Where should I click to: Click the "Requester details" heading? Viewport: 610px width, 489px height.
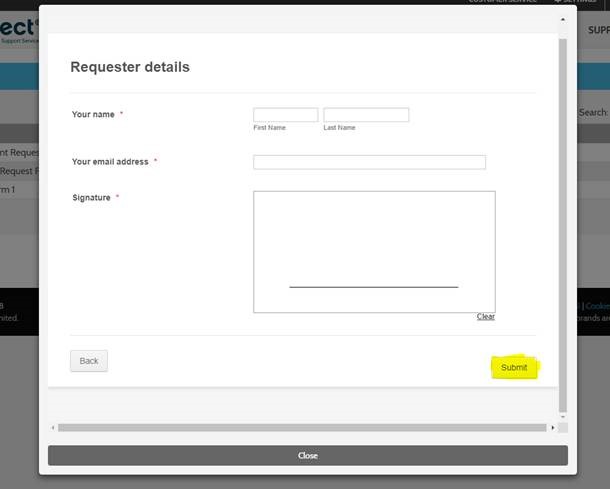click(130, 67)
